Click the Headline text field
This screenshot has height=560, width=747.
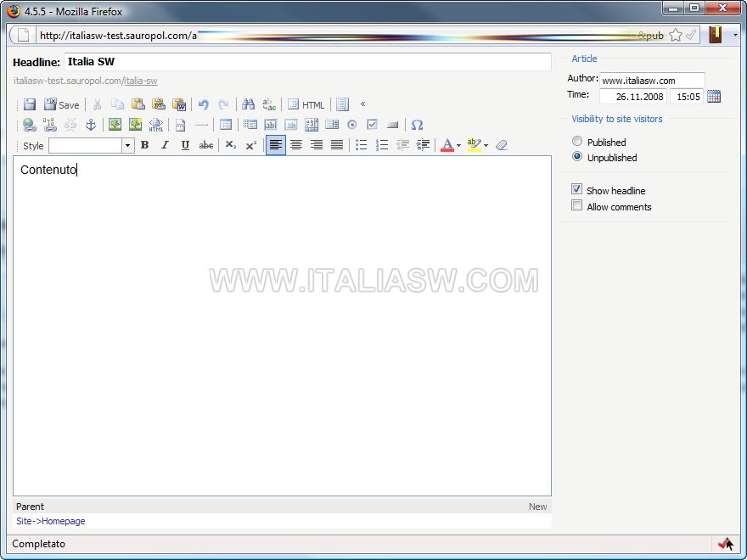pyautogui.click(x=307, y=62)
